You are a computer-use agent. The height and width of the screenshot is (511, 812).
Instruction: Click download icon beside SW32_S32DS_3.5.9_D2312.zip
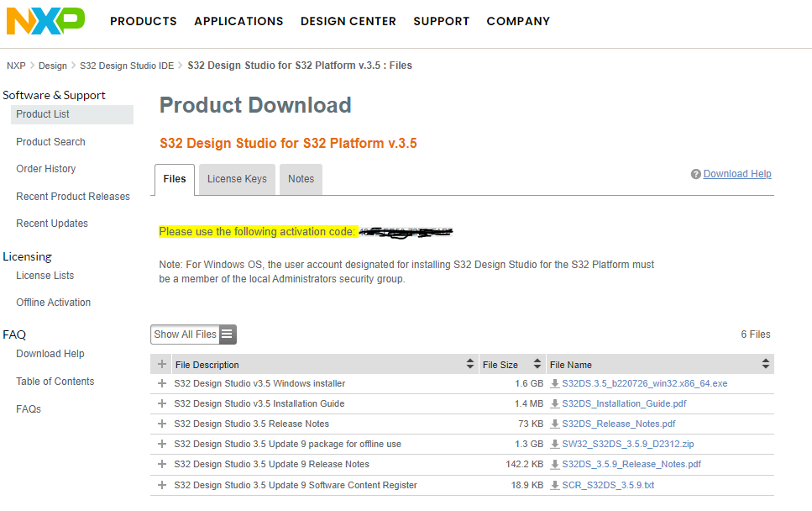point(555,445)
